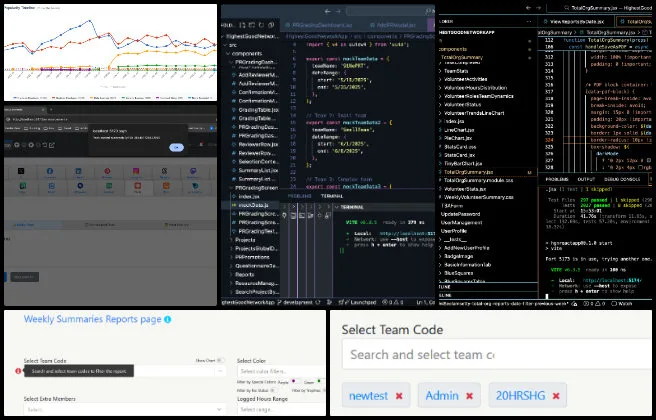Click info icon beside Weekly Summaries Reports title
This screenshot has width=656, height=420.
(167, 319)
